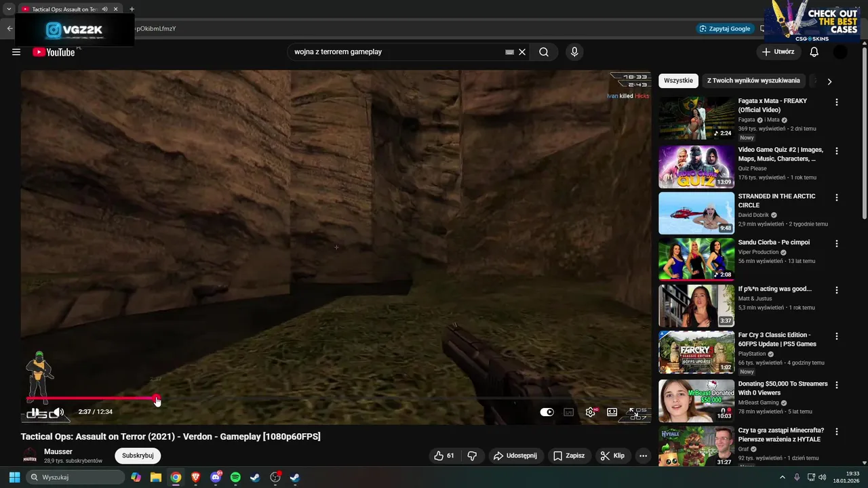The width and height of the screenshot is (868, 488).
Task: Click the microphone icon in the system tray
Action: tap(797, 477)
